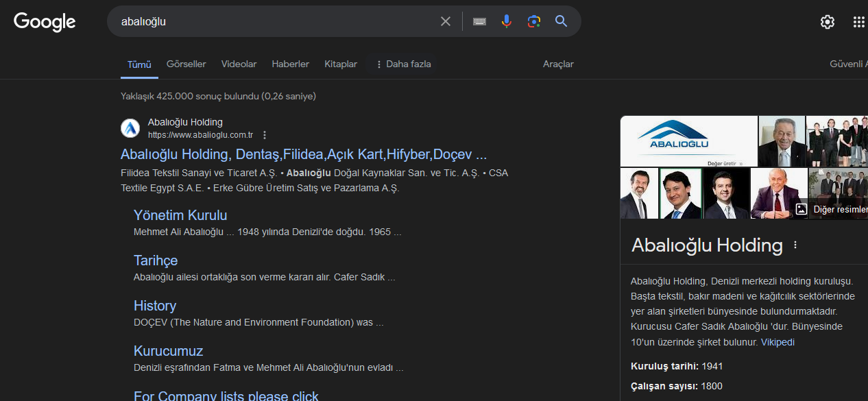This screenshot has height=401, width=868.
Task: Click the DOÇEV Nature and Environment Foundation snippet
Action: pyautogui.click(x=258, y=322)
